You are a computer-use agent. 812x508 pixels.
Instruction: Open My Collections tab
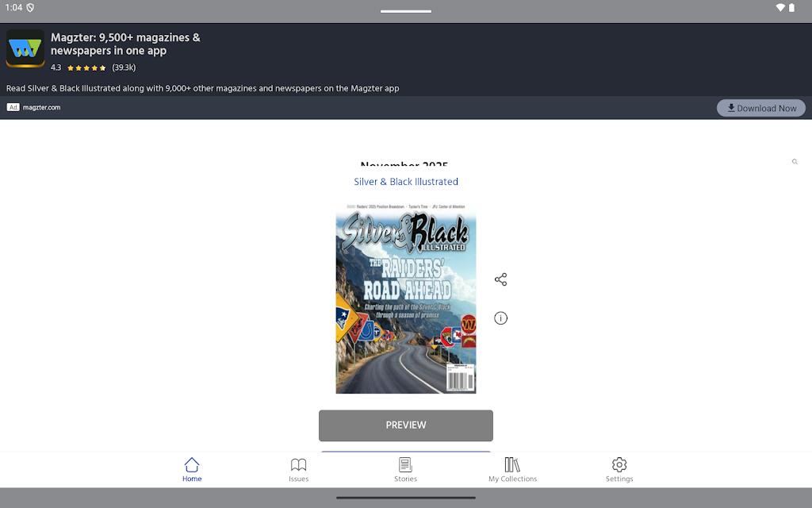[512, 470]
